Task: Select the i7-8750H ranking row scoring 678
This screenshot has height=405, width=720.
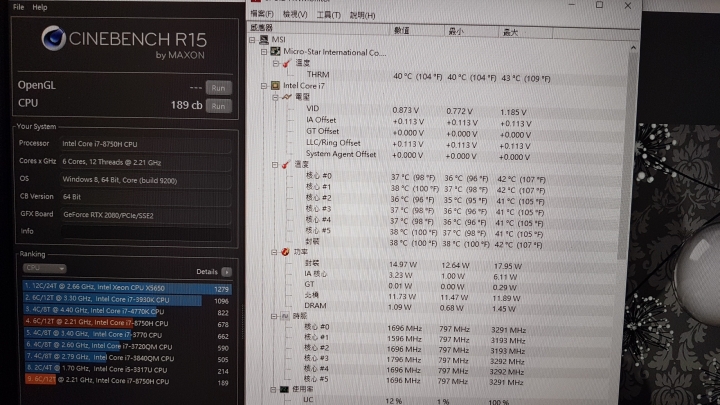Action: pyautogui.click(x=127, y=323)
